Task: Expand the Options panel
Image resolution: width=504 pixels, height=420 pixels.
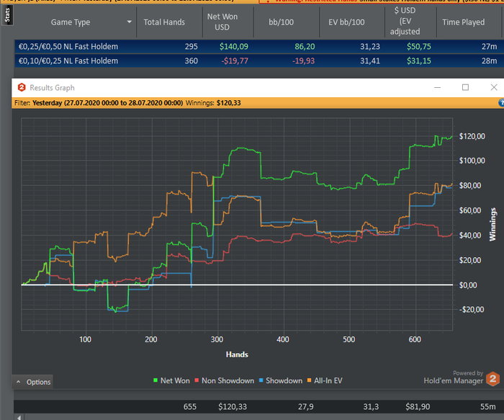Action: [x=33, y=382]
